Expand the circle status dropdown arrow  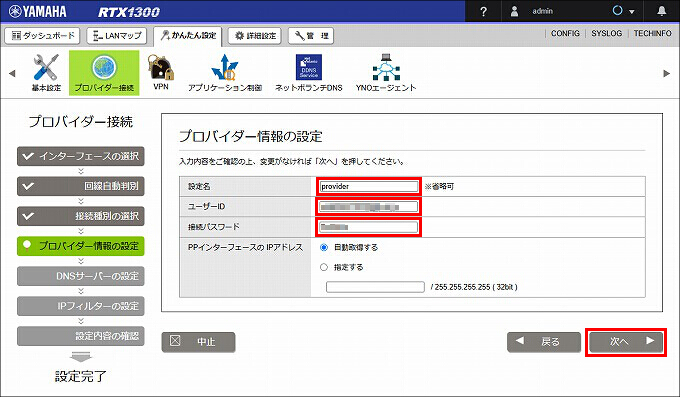(632, 12)
